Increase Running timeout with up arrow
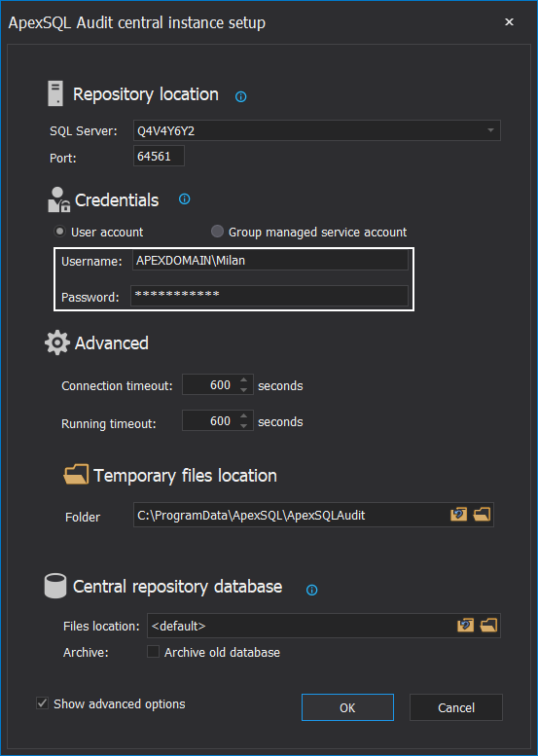 (244, 415)
